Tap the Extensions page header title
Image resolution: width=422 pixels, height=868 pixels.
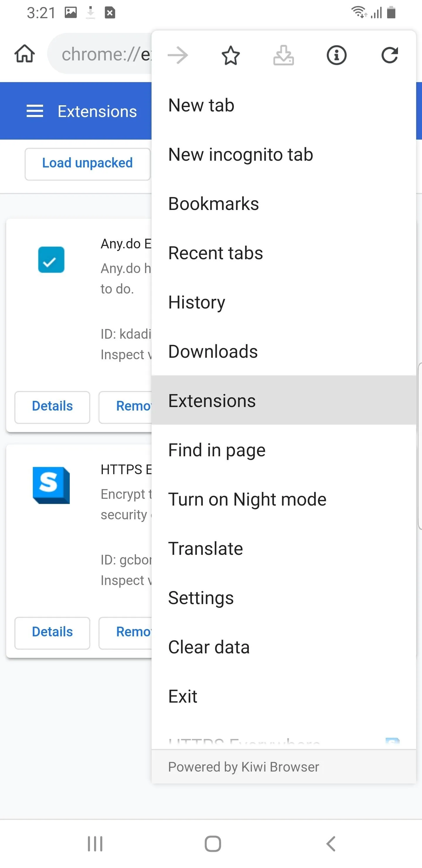pos(97,111)
